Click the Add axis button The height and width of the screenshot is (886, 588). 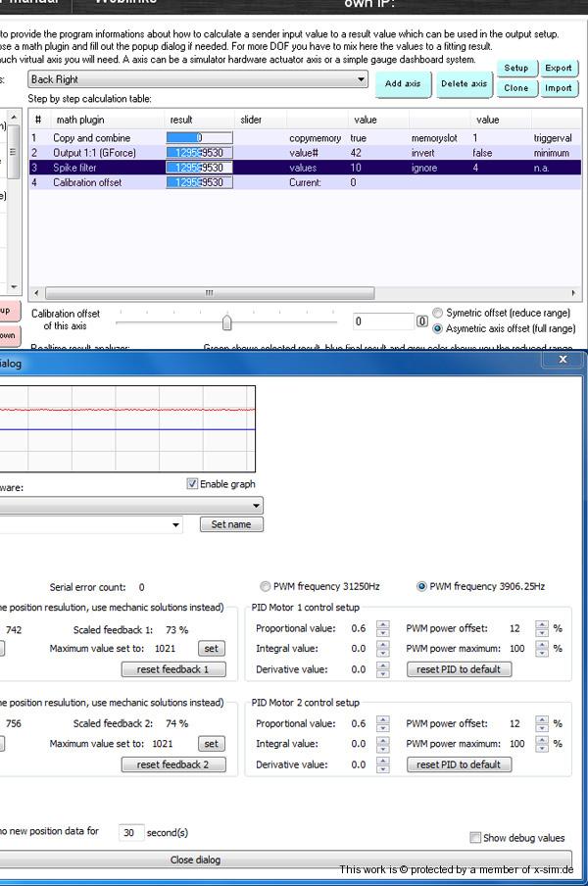coord(403,84)
